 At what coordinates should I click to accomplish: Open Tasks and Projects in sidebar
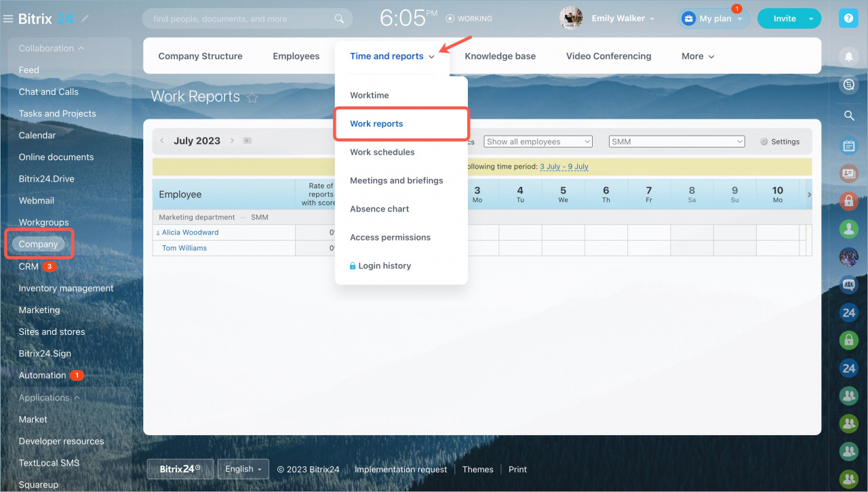click(x=58, y=114)
